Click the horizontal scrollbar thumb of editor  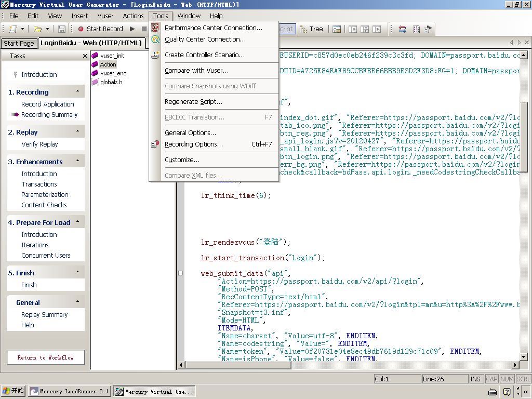click(x=238, y=365)
